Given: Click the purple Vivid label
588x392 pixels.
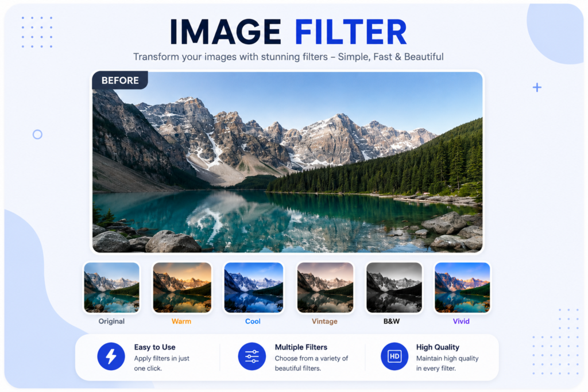Looking at the screenshot, I should point(461,321).
